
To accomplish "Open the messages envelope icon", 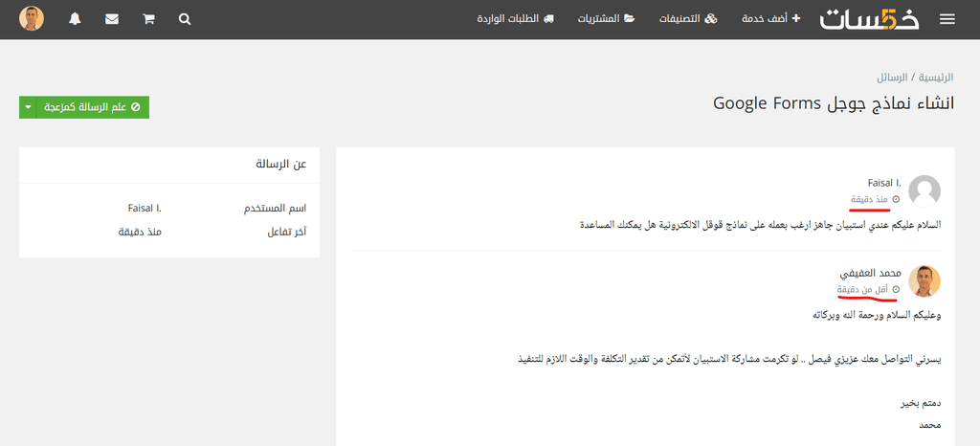I will click(x=112, y=19).
